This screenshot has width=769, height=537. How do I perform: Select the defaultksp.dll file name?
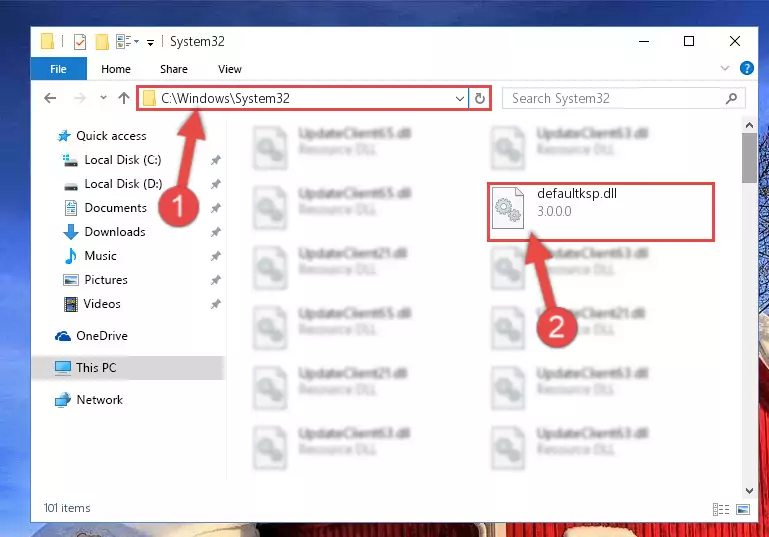577,194
